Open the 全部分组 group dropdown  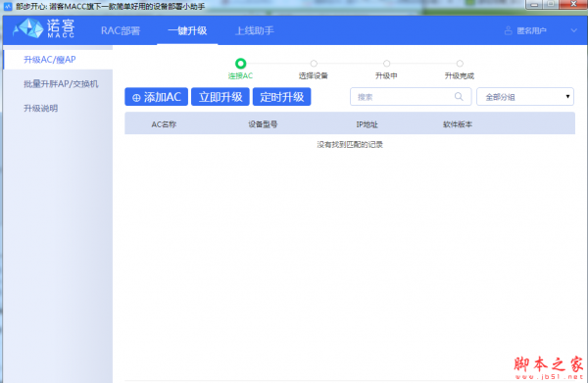click(525, 97)
